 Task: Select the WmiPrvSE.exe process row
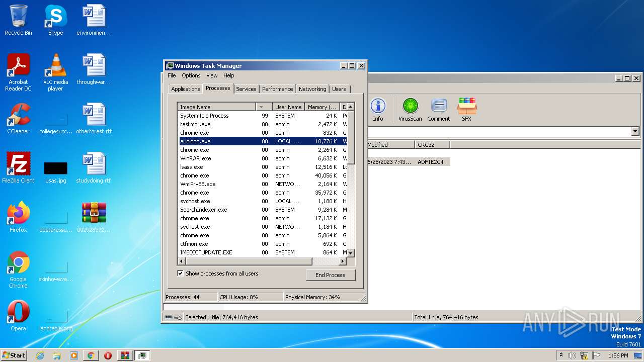click(x=262, y=184)
